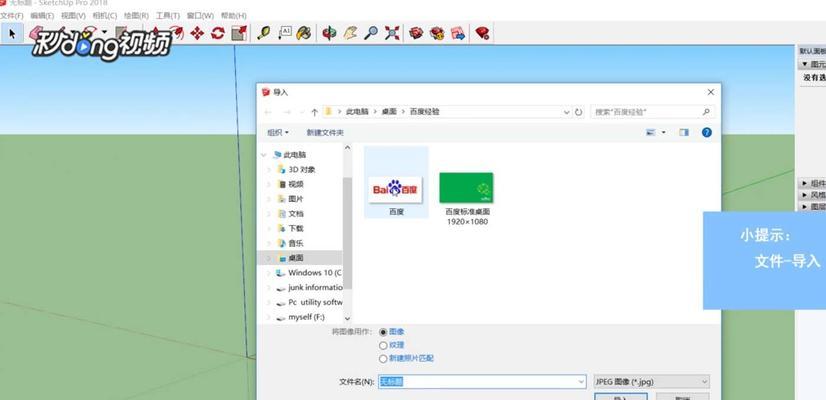This screenshot has height=400, width=826.
Task: Click the Send to LayOut icon
Action: click(x=458, y=33)
